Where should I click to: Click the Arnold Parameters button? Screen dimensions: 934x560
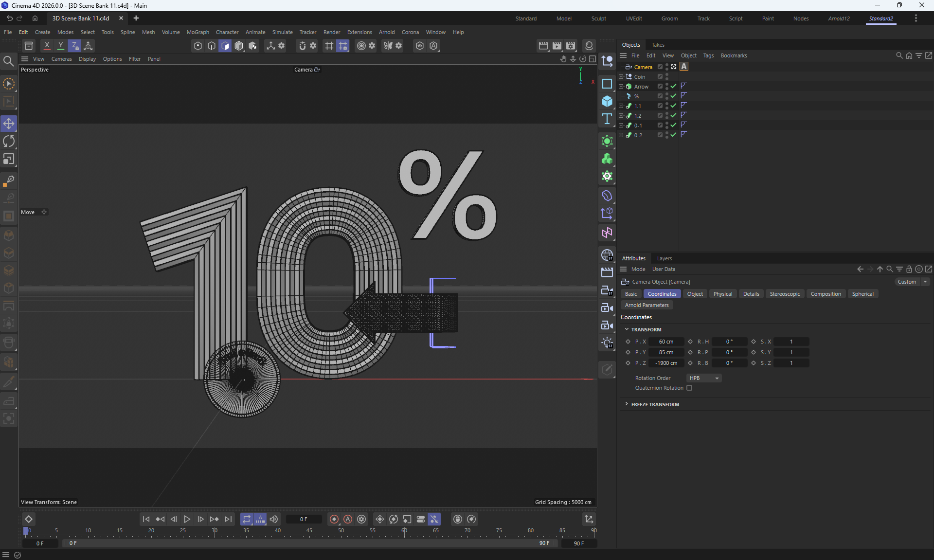tap(647, 305)
